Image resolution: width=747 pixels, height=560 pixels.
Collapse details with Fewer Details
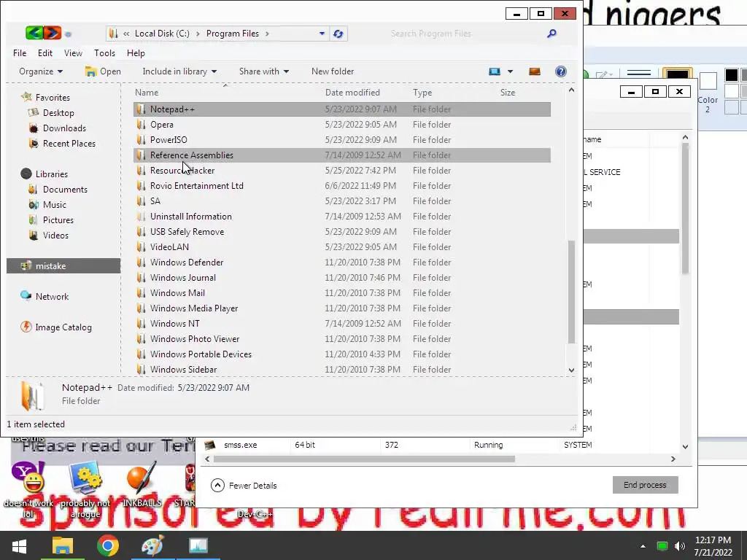[x=244, y=485]
